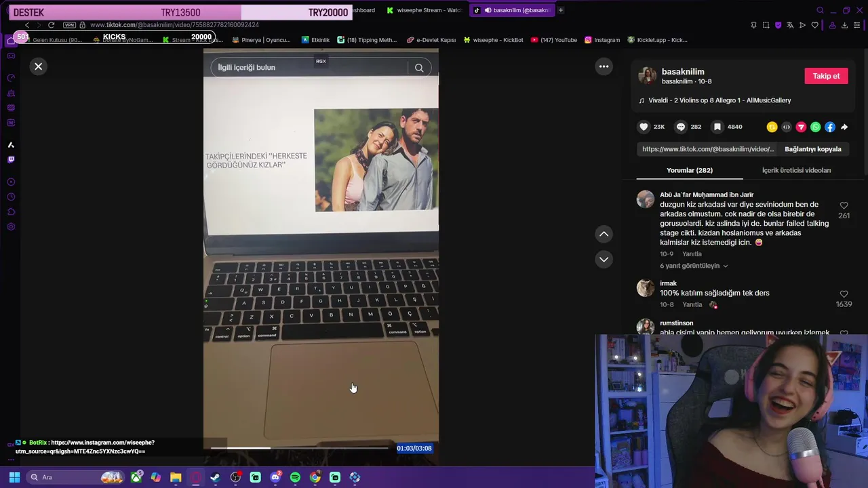Expand 6 yanıt görüntüleyin replies
The width and height of the screenshot is (868, 488).
(x=694, y=266)
